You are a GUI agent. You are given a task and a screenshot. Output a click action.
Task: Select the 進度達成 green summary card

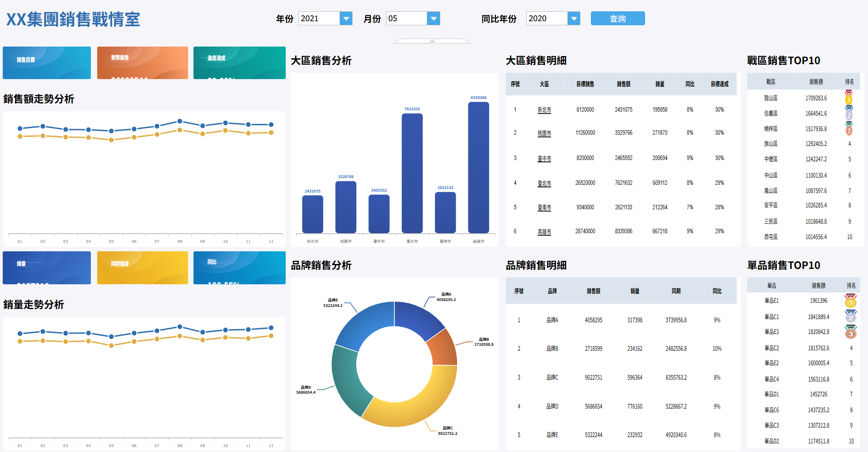[240, 63]
